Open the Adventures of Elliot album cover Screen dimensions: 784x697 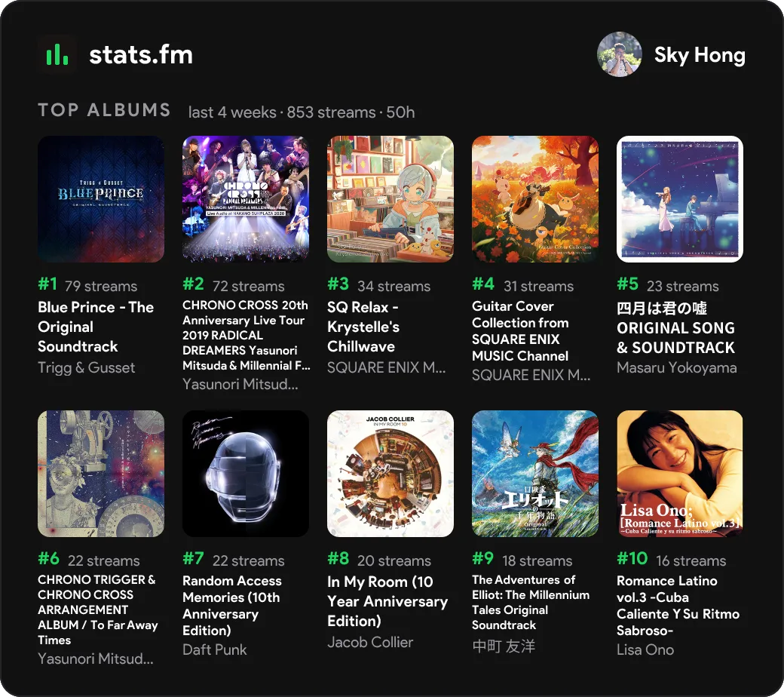[535, 474]
